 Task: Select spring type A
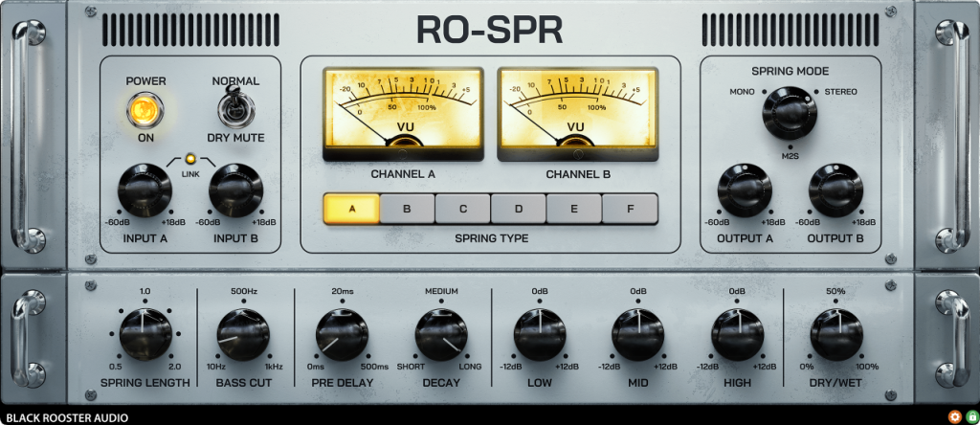click(352, 209)
